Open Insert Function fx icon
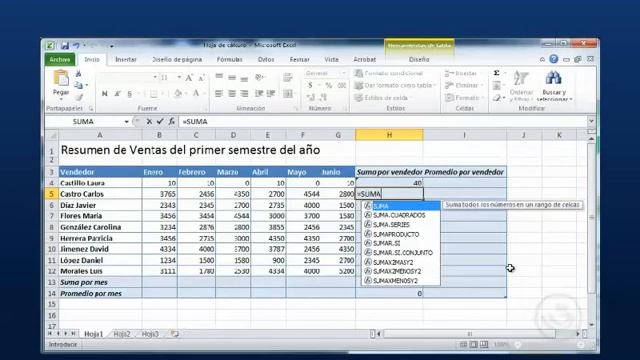640x360 pixels. tap(171, 121)
